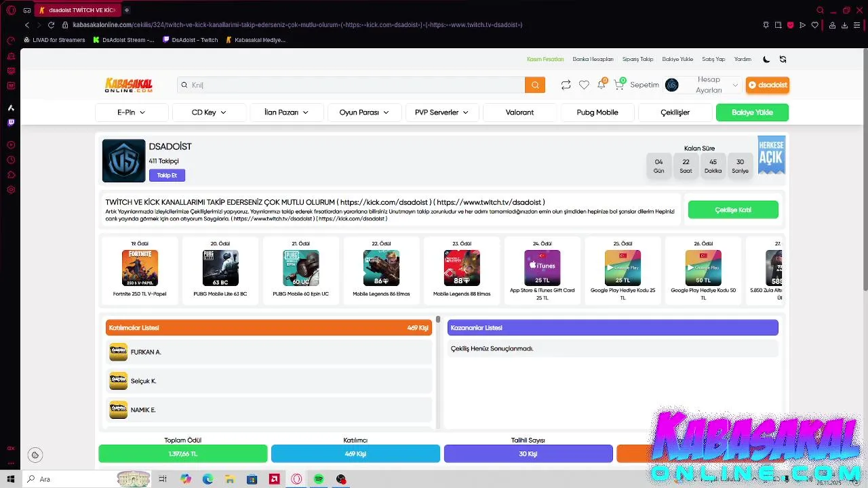Open history clock icon in sidebar
This screenshot has width=868, height=488.
(11, 160)
